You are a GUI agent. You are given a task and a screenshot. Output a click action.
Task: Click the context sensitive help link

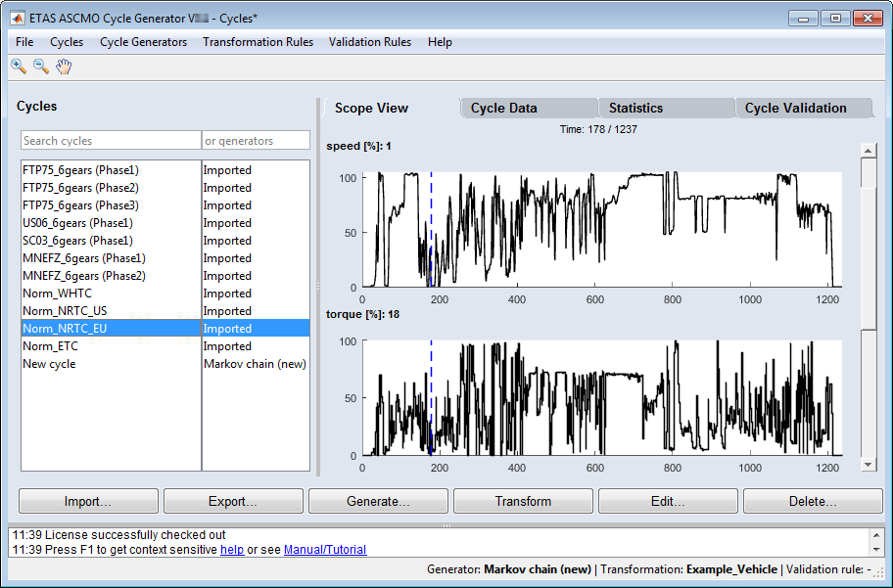point(232,550)
